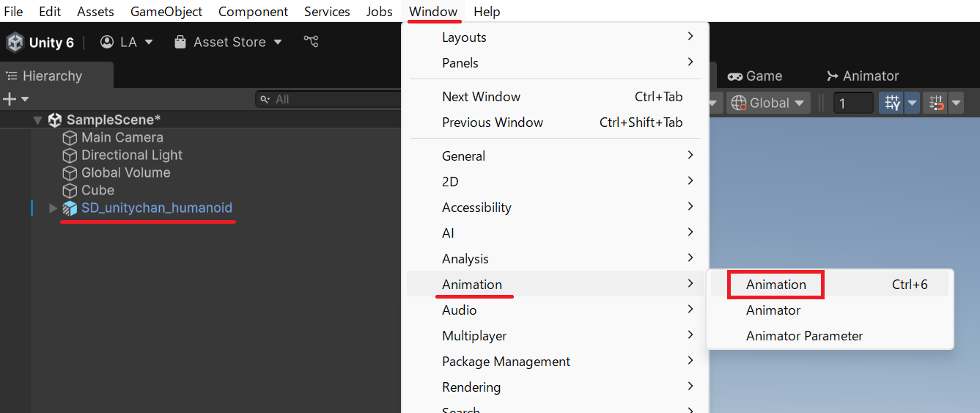Open the plus create-object dropdown in Hierarchy
The width and height of the screenshot is (980, 413).
pyautogui.click(x=15, y=99)
